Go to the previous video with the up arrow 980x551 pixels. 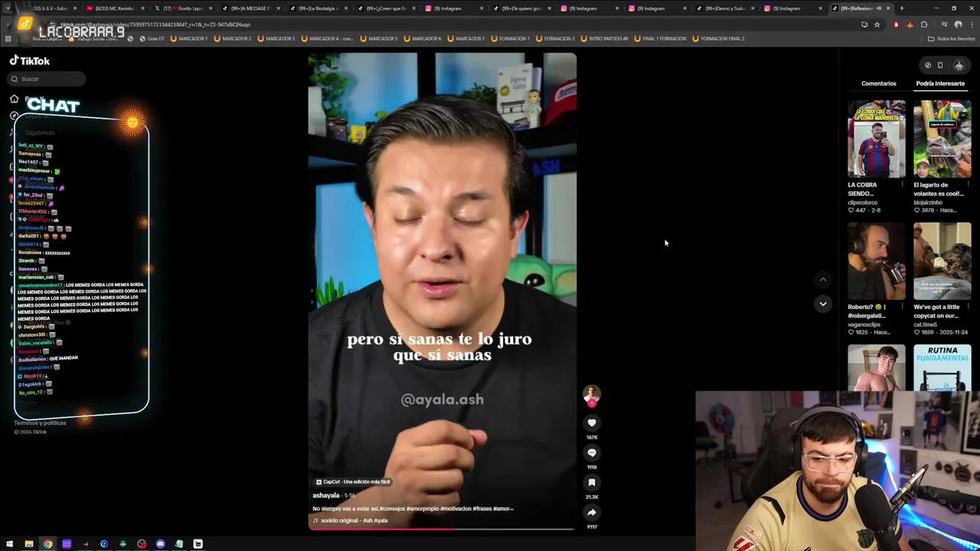(823, 279)
